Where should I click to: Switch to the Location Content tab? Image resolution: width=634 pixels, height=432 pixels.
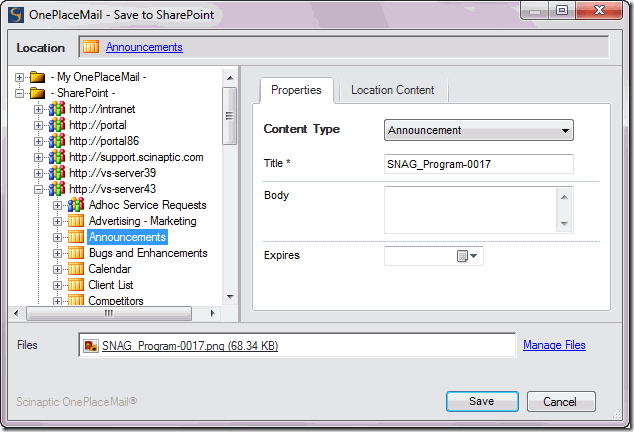(392, 90)
